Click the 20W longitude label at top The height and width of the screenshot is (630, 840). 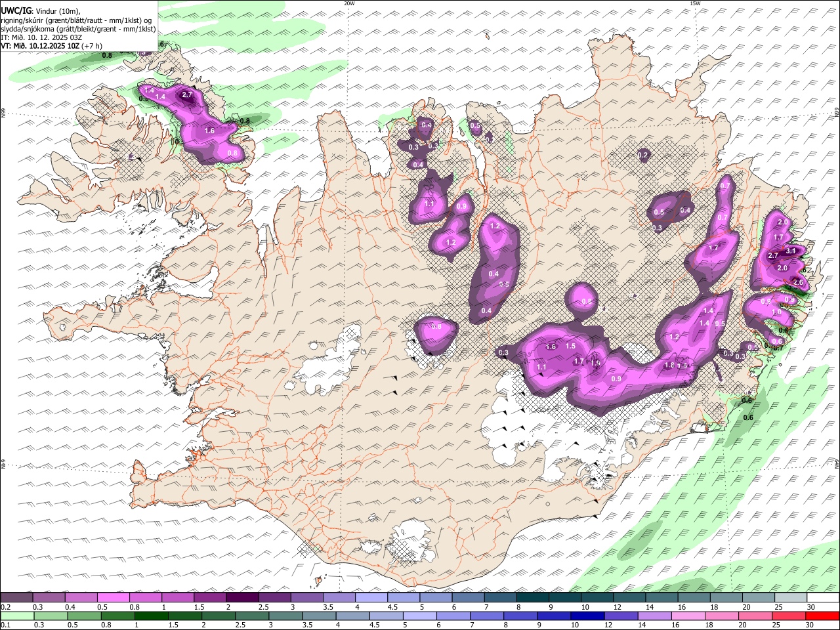[349, 3]
